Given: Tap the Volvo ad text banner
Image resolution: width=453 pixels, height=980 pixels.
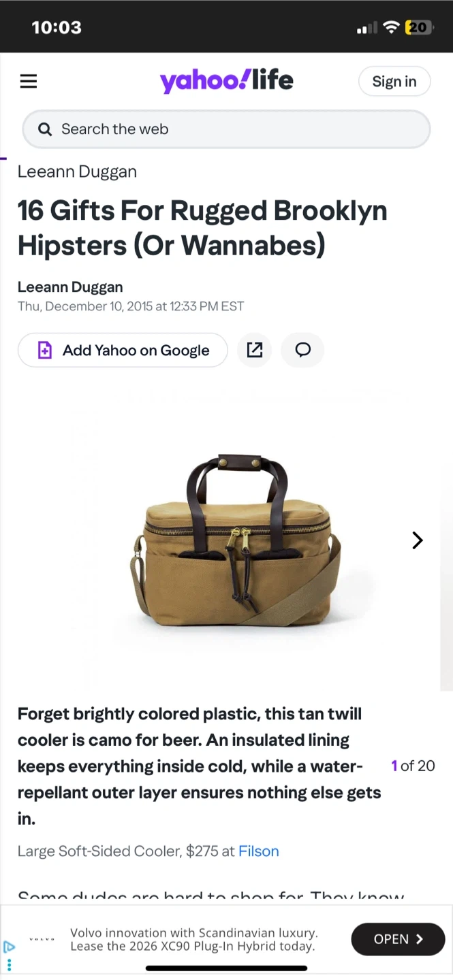Looking at the screenshot, I should [x=193, y=940].
